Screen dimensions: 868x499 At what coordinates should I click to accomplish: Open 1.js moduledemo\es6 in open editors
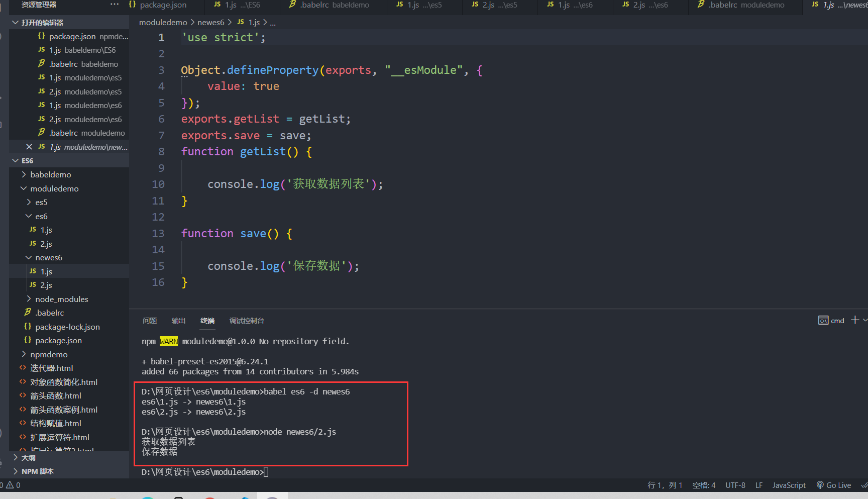[69, 106]
